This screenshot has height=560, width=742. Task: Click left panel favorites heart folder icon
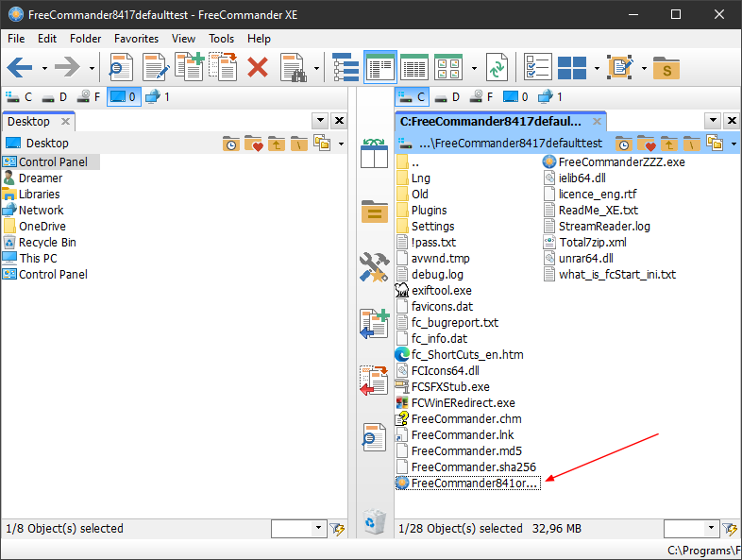(x=254, y=143)
